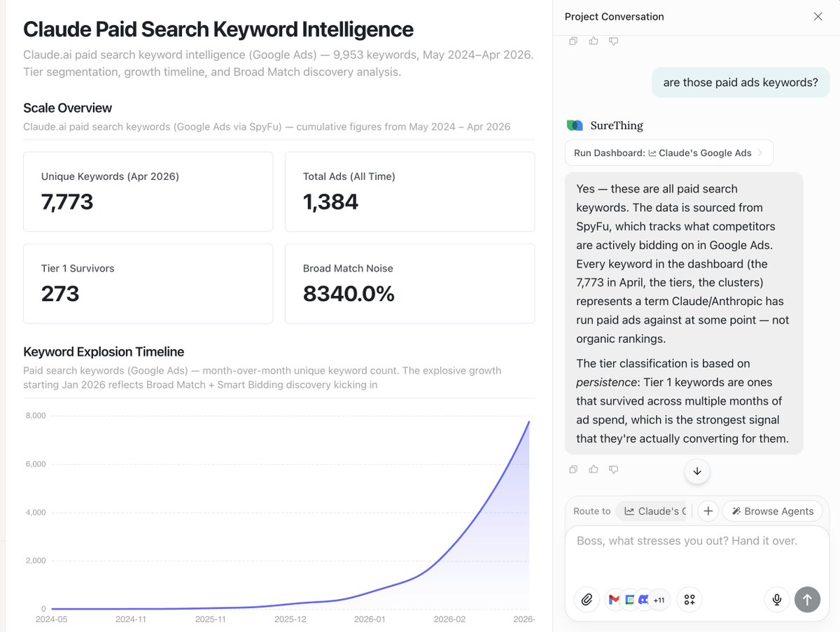Click the Tier 1 Survivors card

148,283
